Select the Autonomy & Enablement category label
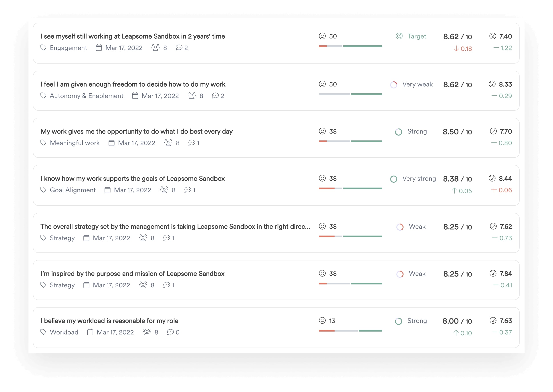553x392 pixels. click(87, 96)
